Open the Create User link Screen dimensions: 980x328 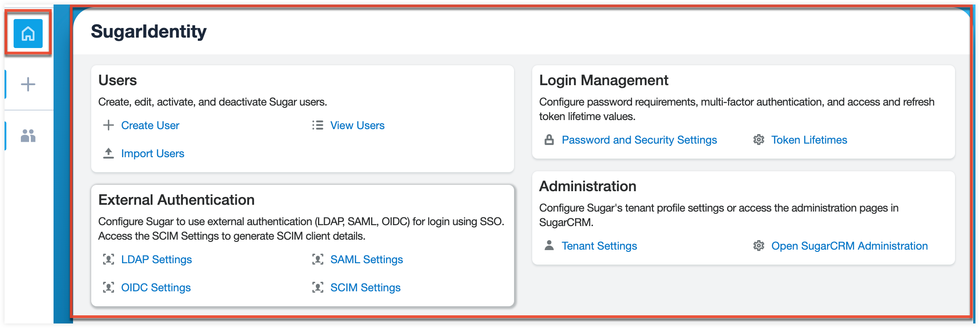tap(150, 125)
